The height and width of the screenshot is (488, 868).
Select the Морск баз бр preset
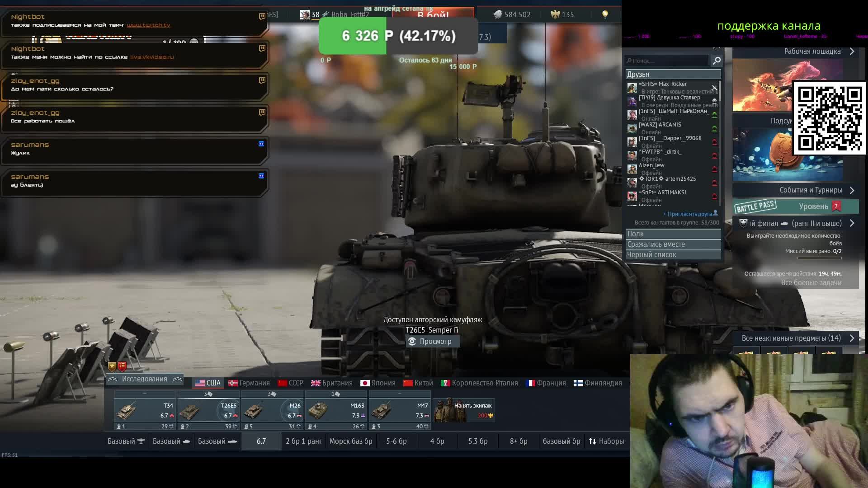351,441
